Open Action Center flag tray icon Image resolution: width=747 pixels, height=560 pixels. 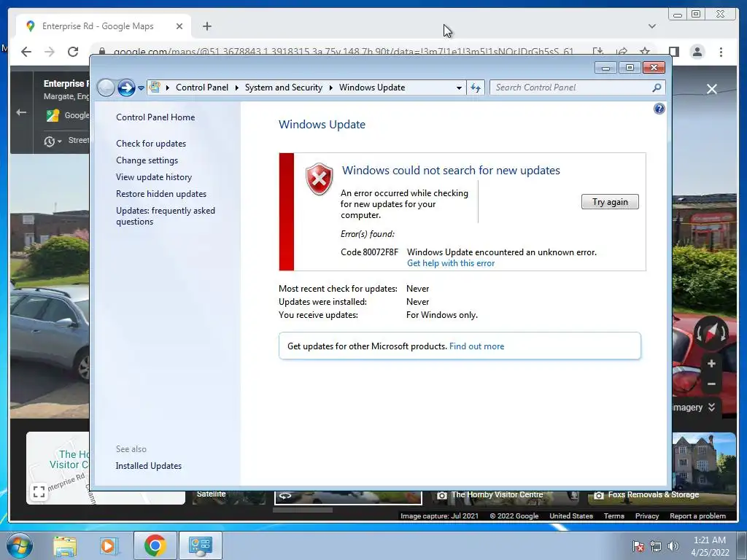click(x=638, y=546)
